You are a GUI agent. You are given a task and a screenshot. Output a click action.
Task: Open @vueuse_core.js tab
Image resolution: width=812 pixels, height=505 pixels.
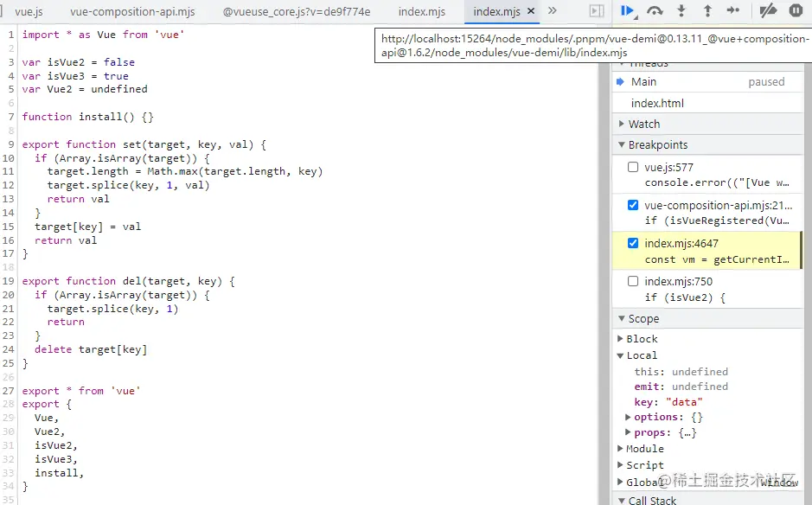297,11
